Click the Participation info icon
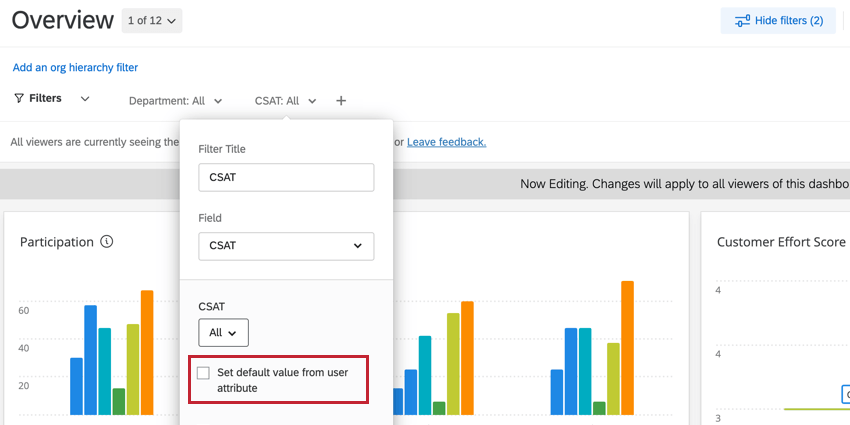 107,242
